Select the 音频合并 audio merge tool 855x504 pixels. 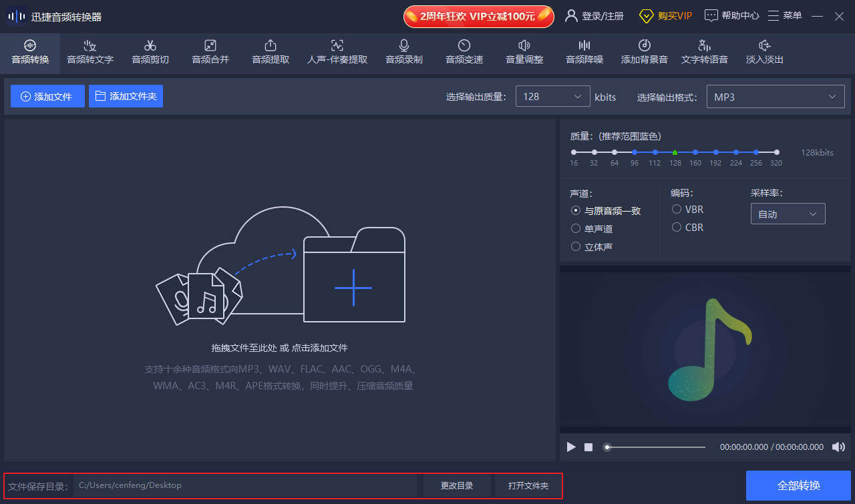click(210, 52)
